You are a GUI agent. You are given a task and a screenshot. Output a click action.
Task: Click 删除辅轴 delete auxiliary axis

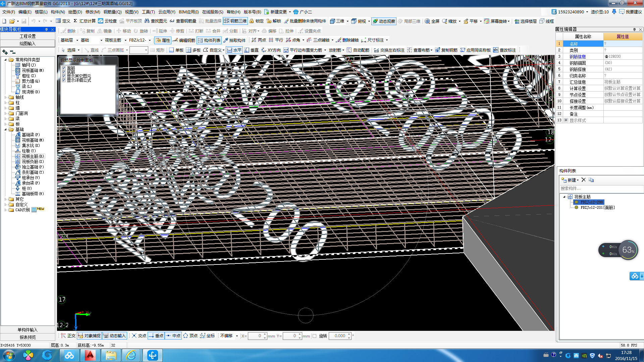tap(347, 40)
